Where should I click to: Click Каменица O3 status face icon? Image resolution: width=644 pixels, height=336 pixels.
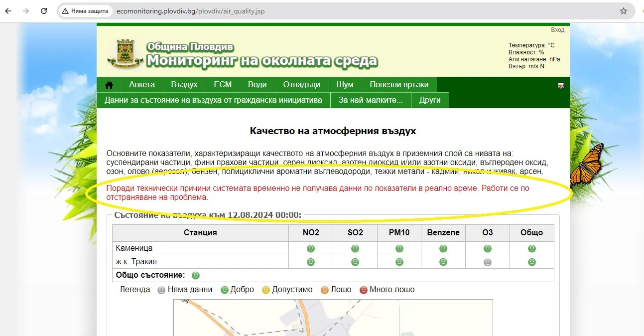tap(488, 248)
